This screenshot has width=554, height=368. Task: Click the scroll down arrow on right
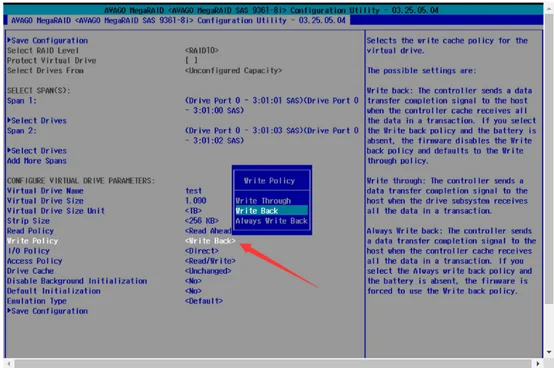click(549, 352)
